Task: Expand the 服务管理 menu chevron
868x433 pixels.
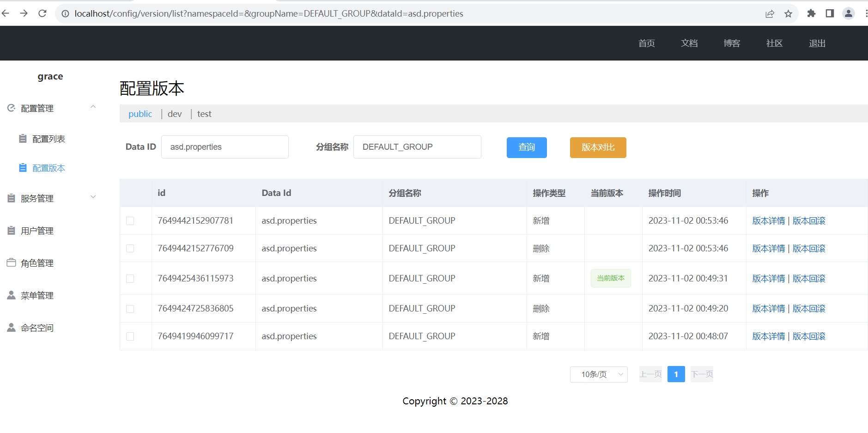Action: coord(93,197)
